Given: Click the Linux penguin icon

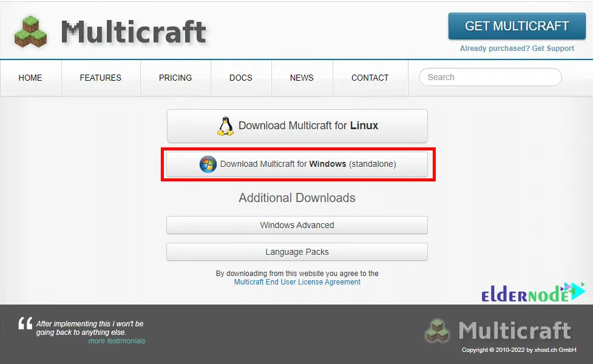Looking at the screenshot, I should 225,126.
